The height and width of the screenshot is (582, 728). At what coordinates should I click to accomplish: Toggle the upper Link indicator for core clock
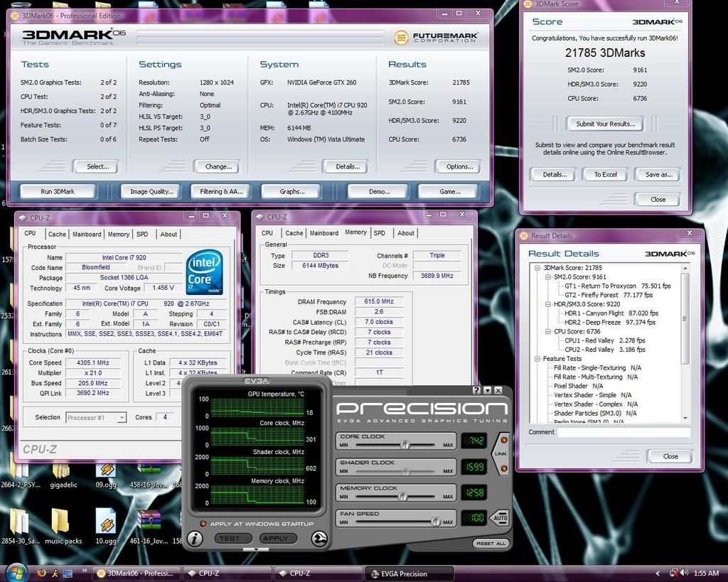point(504,439)
